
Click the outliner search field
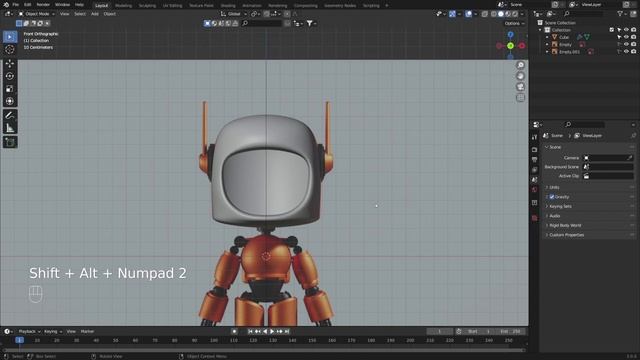click(x=583, y=14)
